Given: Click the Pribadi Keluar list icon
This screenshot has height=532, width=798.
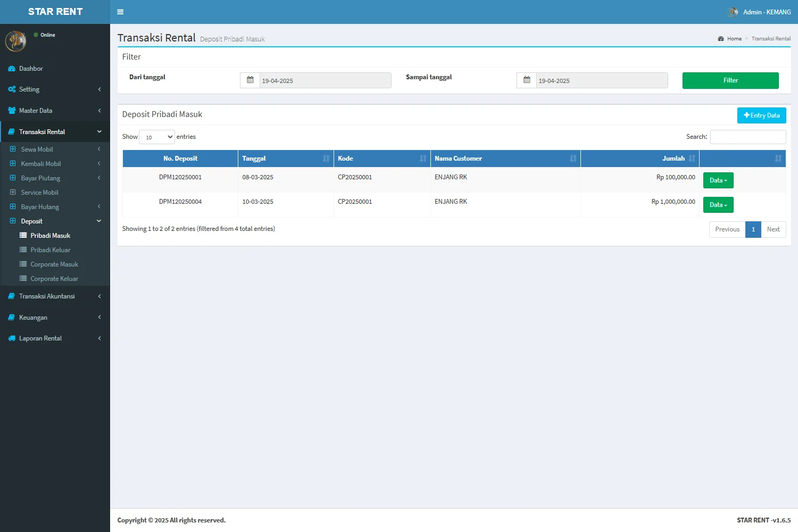Looking at the screenshot, I should pos(23,250).
